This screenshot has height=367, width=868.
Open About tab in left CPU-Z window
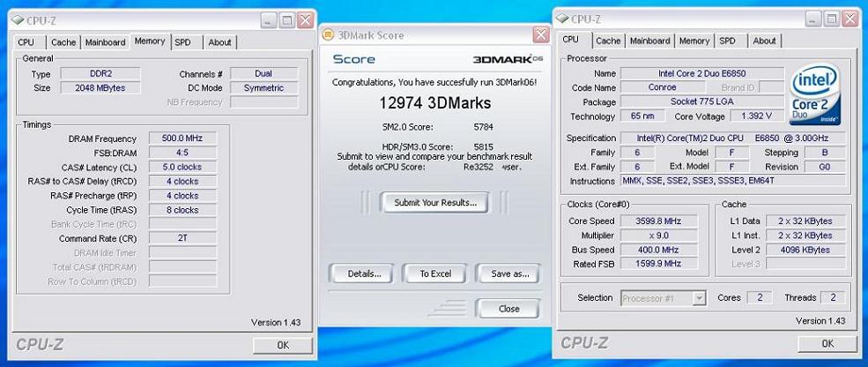[219, 42]
